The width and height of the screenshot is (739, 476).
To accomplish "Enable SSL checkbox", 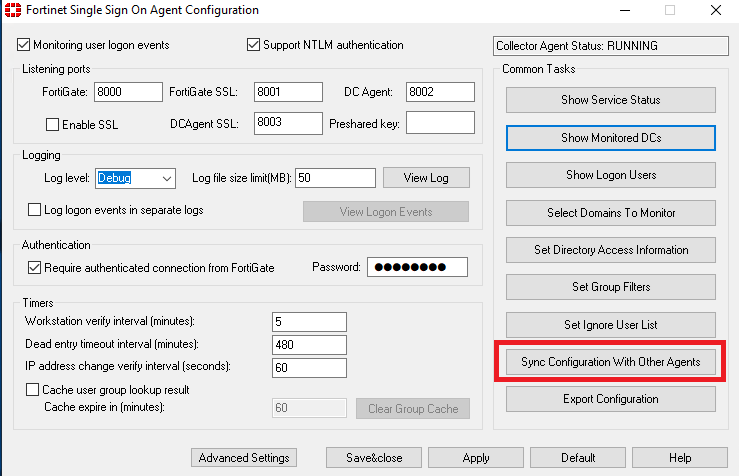I will pyautogui.click(x=52, y=124).
